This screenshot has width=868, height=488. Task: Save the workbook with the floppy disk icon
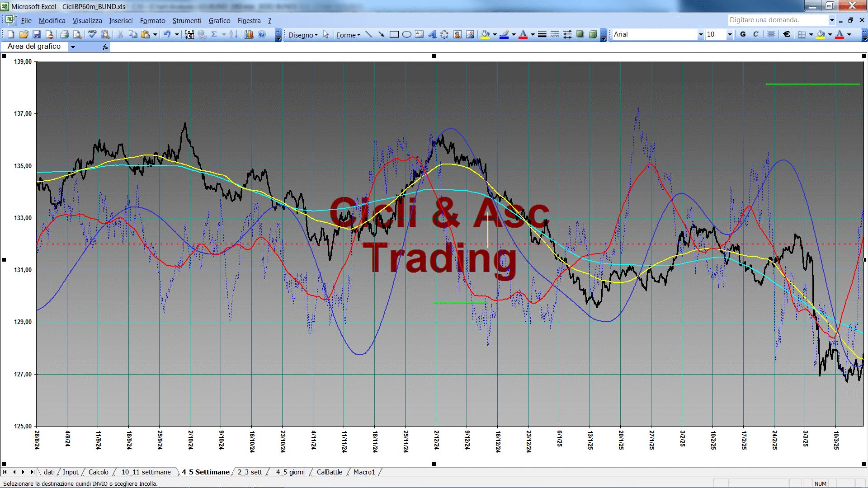pos(37,34)
